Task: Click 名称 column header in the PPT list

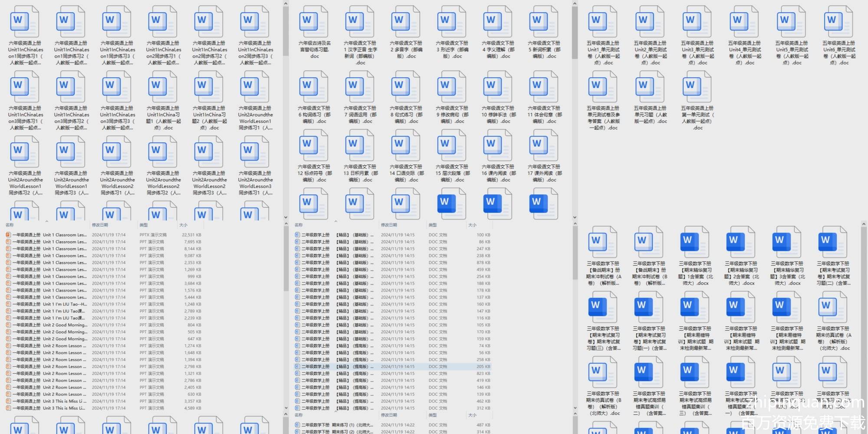Action: coord(10,225)
